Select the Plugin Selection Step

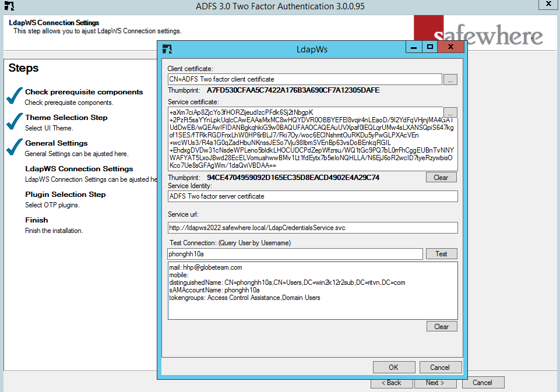[x=65, y=195]
